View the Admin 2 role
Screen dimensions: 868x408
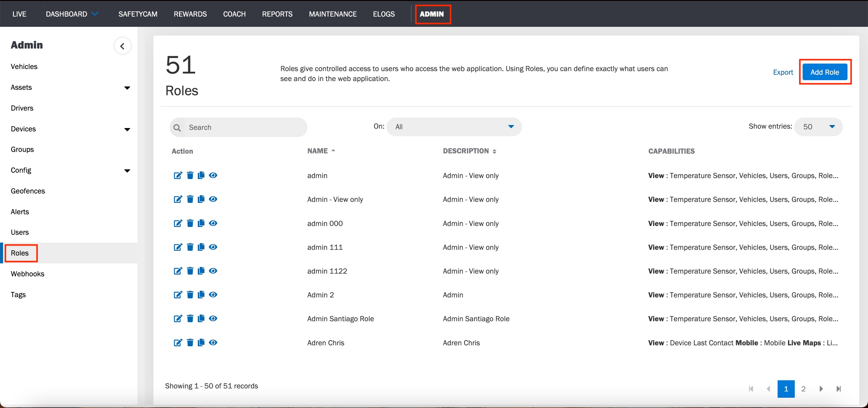213,295
